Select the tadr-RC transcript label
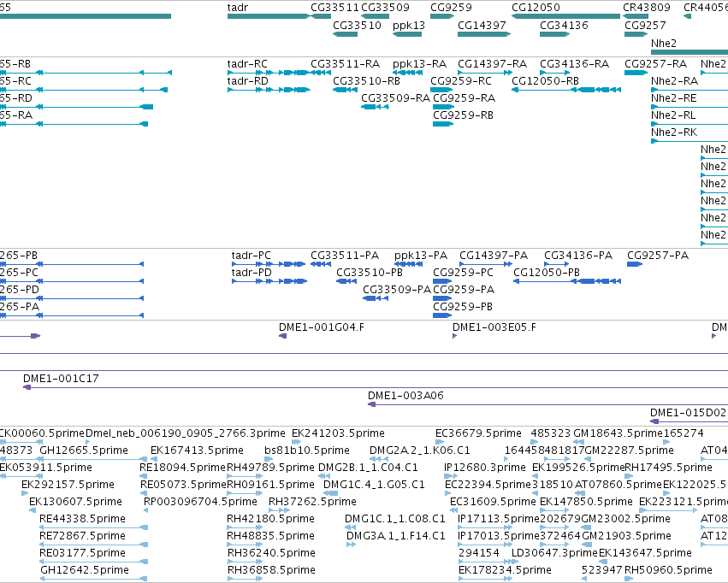This screenshot has width=728, height=583. pos(247,64)
